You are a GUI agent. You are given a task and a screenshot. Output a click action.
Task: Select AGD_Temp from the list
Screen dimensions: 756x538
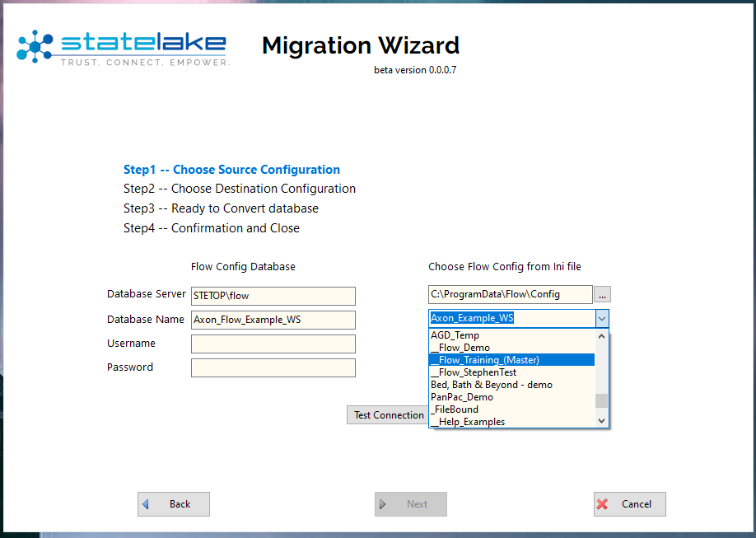pyautogui.click(x=511, y=335)
